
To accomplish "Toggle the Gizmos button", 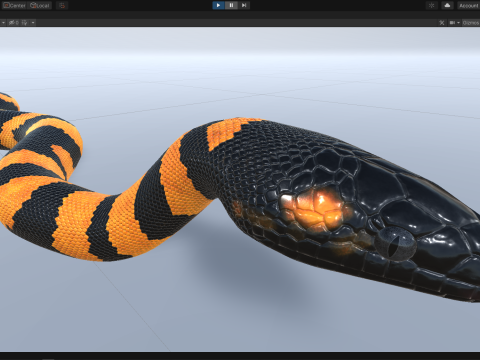I will [471, 23].
